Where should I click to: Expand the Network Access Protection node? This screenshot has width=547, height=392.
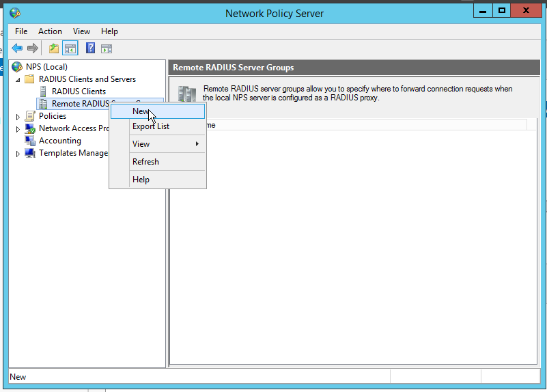point(18,129)
